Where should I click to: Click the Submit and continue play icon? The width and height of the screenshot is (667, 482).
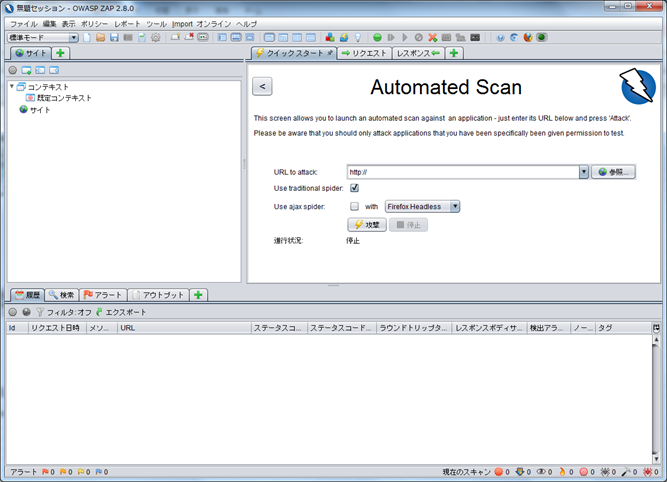coord(405,37)
